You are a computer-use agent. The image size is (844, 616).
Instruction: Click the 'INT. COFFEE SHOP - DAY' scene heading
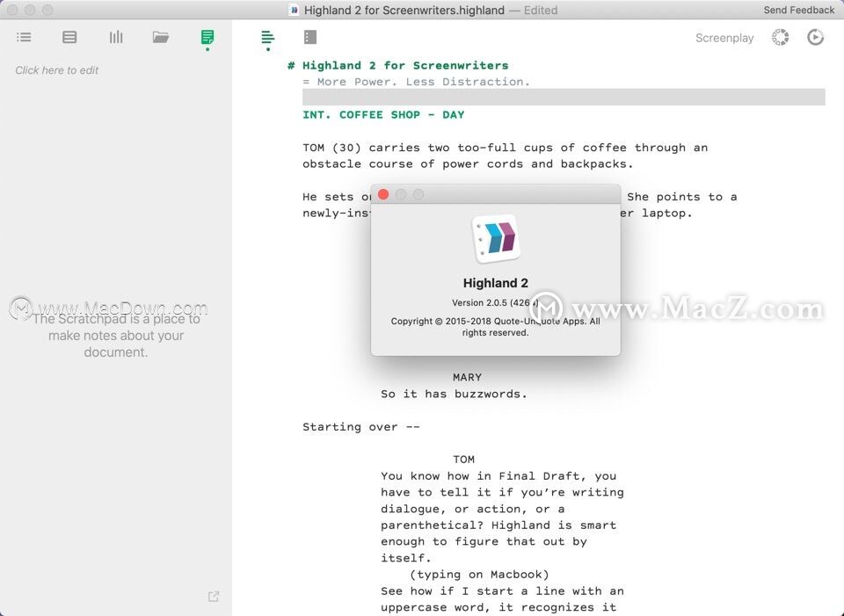point(383,114)
